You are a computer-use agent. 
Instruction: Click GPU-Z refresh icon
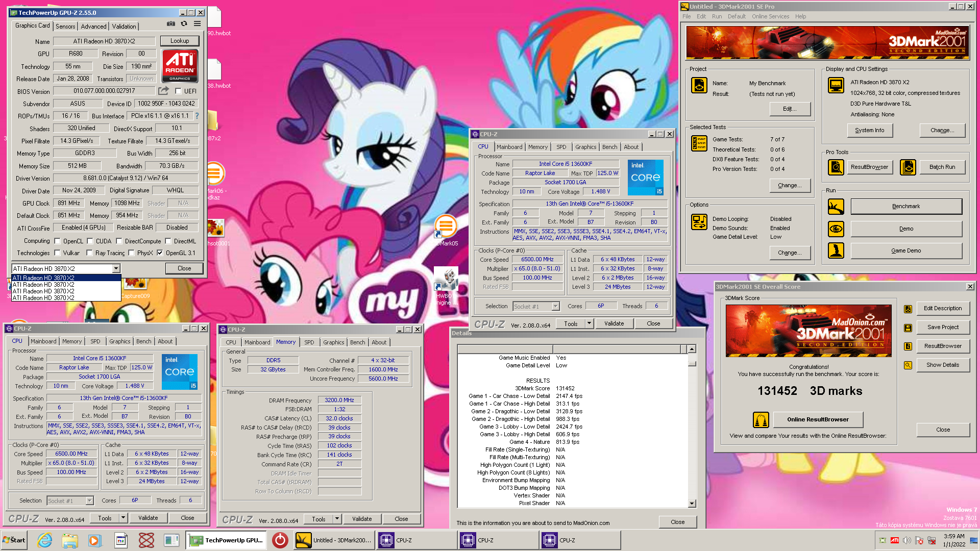184,24
